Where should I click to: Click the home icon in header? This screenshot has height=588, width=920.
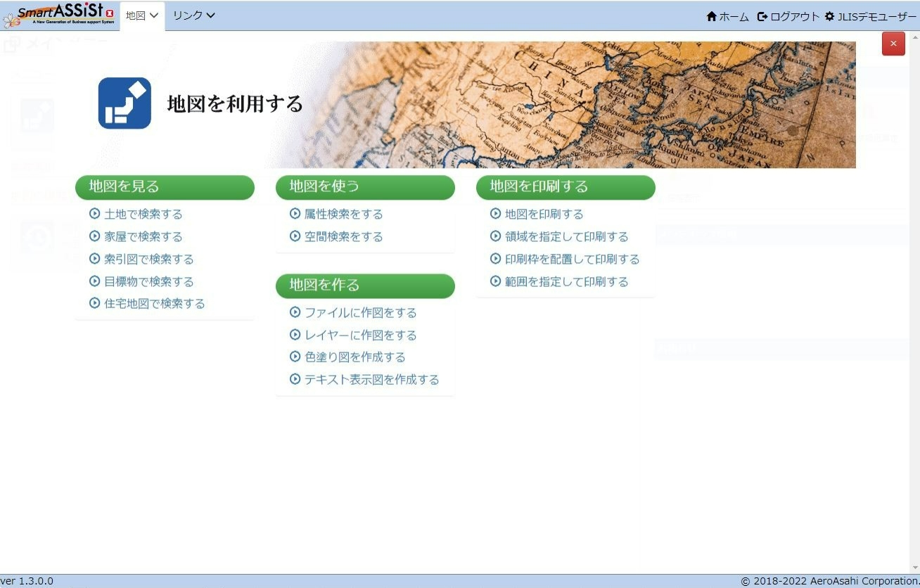[711, 16]
